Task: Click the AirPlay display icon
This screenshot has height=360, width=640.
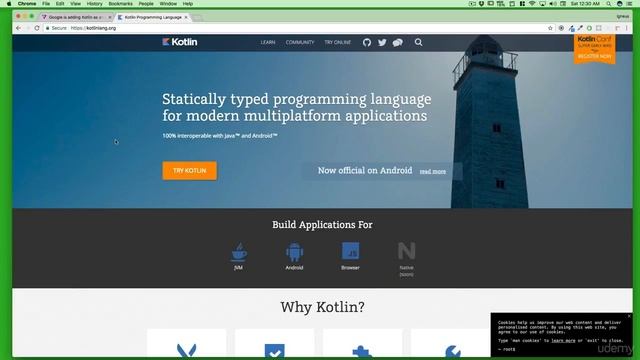Action: coord(542,4)
